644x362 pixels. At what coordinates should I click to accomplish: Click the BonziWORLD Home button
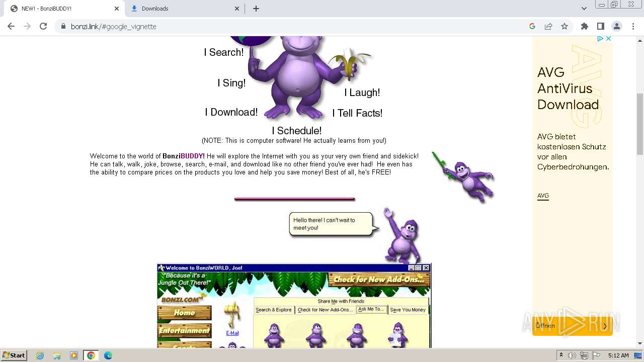(185, 313)
